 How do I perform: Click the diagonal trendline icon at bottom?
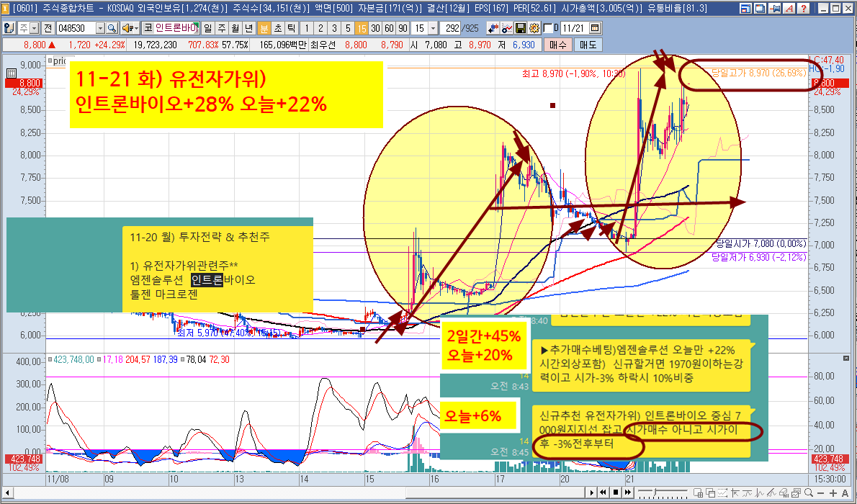click(x=771, y=492)
